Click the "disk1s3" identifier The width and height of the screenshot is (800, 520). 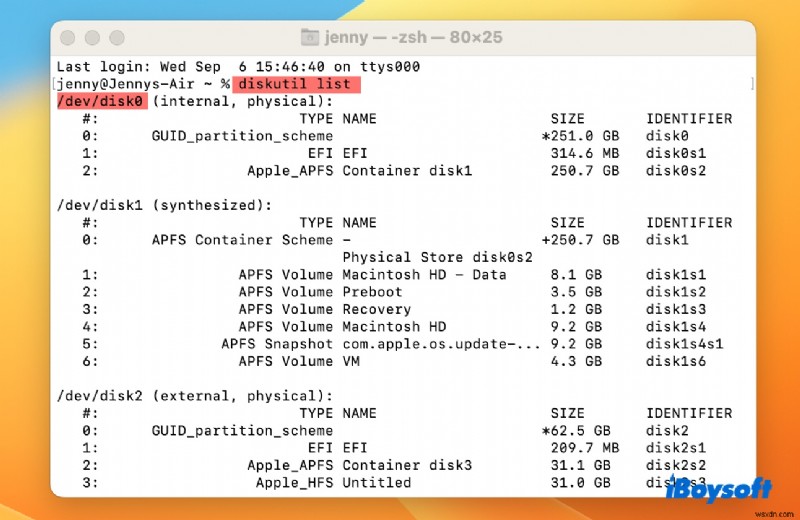[676, 309]
